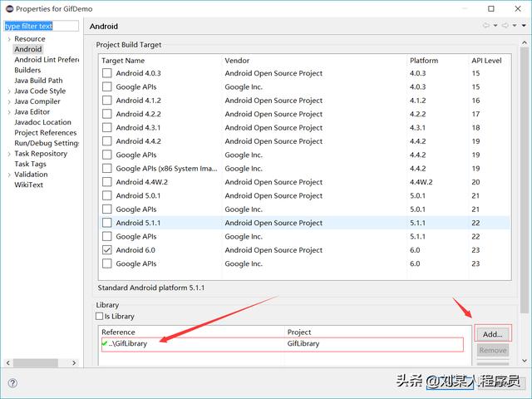Viewport: 532px width, 399px height.
Task: Expand the Task Repository node
Action: pyautogui.click(x=9, y=154)
